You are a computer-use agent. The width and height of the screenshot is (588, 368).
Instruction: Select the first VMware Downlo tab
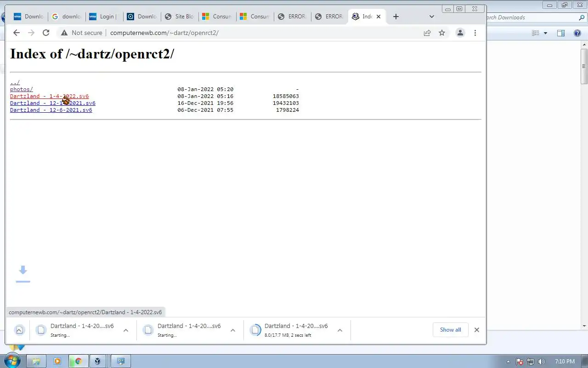click(x=29, y=17)
